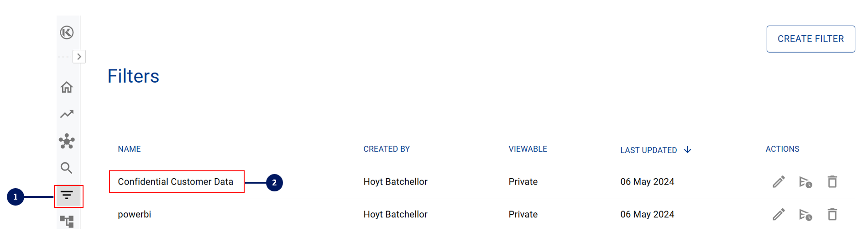868x243 pixels.
Task: Sort by Created By column header
Action: (x=387, y=149)
